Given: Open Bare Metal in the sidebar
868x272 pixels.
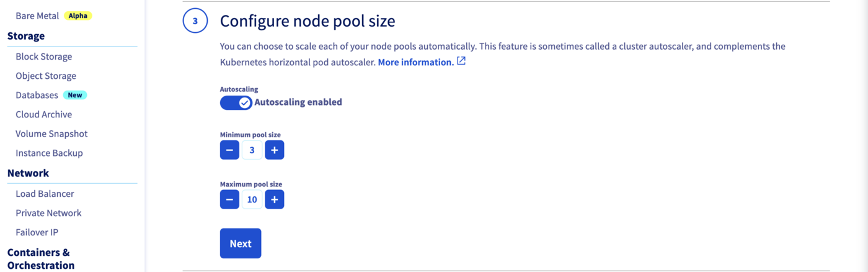Looking at the screenshot, I should click(x=37, y=16).
